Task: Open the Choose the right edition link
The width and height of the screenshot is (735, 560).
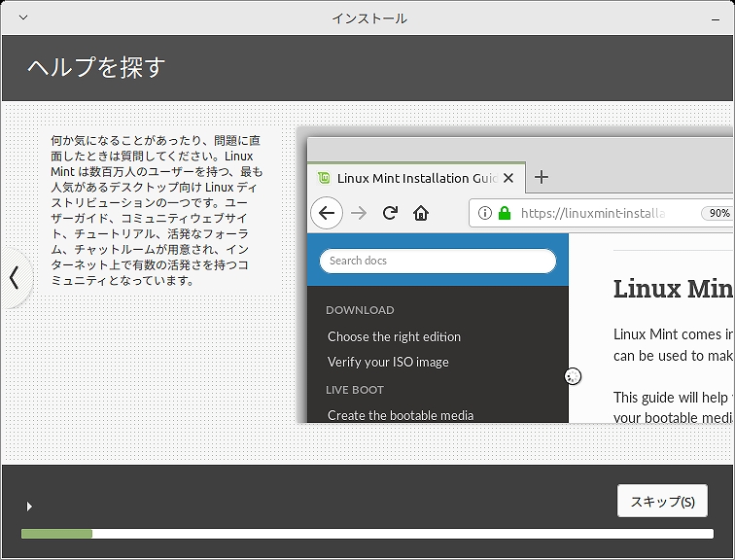Action: [394, 336]
